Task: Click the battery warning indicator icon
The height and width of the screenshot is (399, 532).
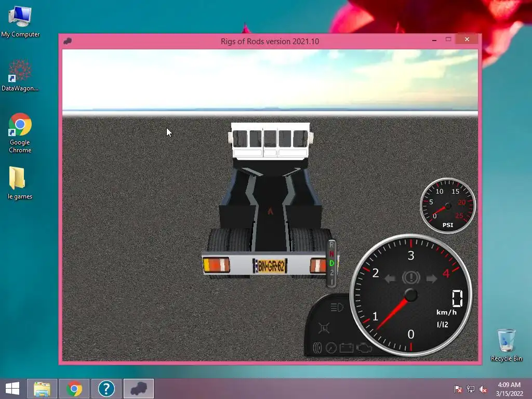Action: [x=347, y=348]
